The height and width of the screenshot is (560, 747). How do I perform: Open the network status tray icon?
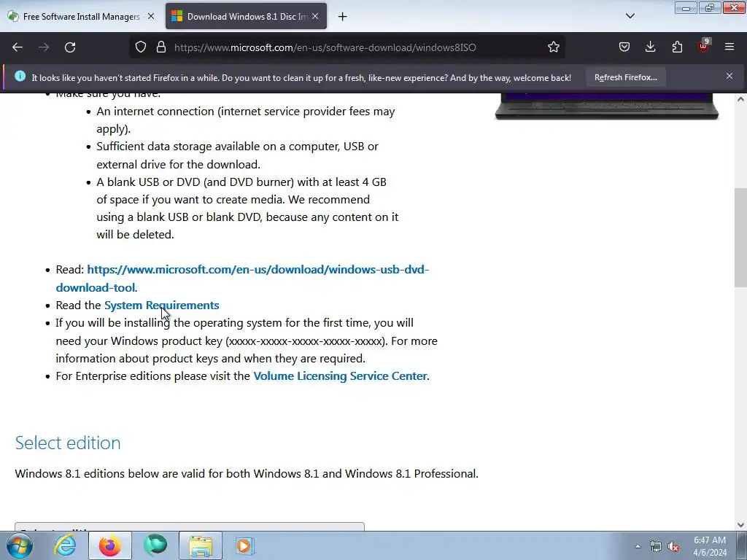(x=656, y=546)
